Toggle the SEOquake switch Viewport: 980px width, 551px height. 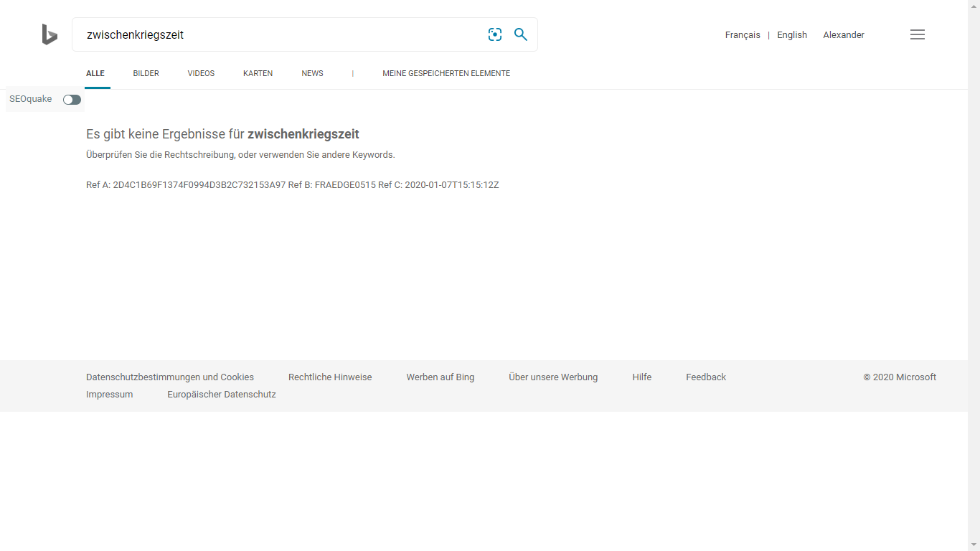72,100
